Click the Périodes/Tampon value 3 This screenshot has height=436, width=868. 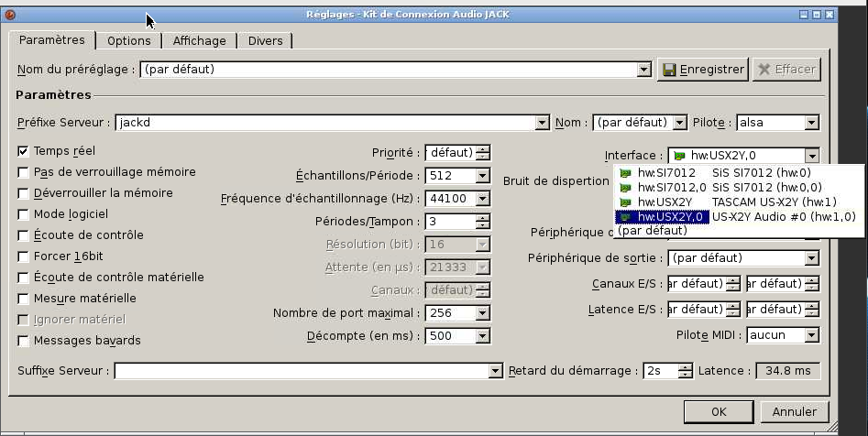click(451, 222)
